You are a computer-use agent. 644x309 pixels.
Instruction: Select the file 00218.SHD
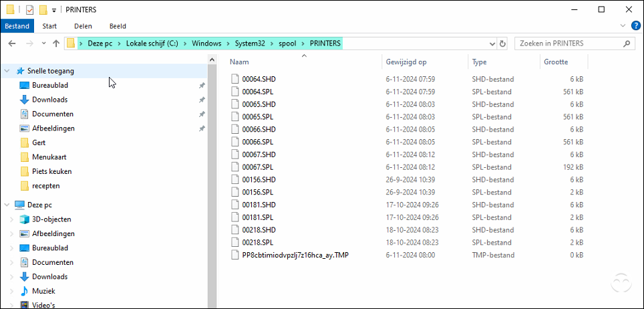coord(259,229)
